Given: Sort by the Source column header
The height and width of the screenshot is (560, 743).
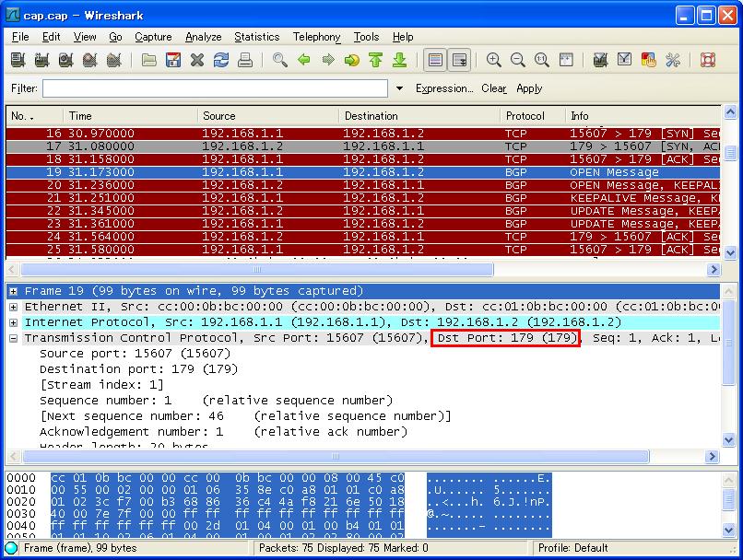Looking at the screenshot, I should [268, 116].
